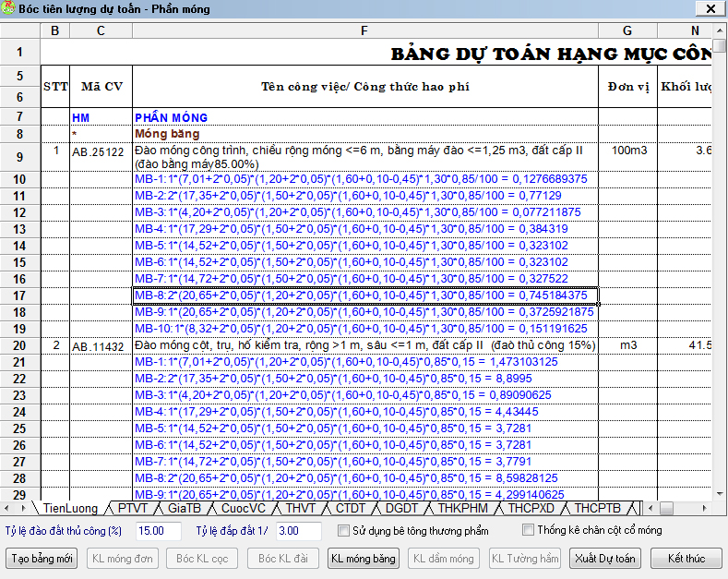Image resolution: width=728 pixels, height=579 pixels.
Task: Click Bóc KL cọc button
Action: point(202,559)
